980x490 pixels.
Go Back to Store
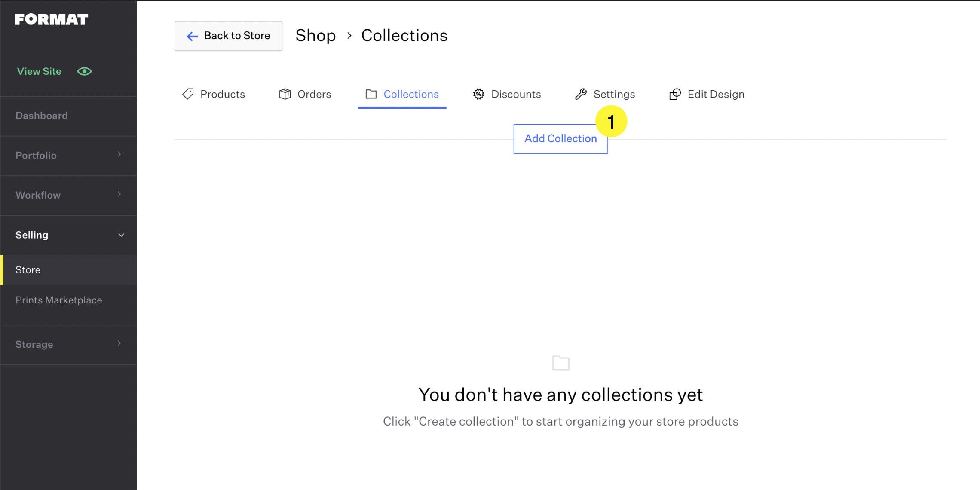[x=228, y=36]
